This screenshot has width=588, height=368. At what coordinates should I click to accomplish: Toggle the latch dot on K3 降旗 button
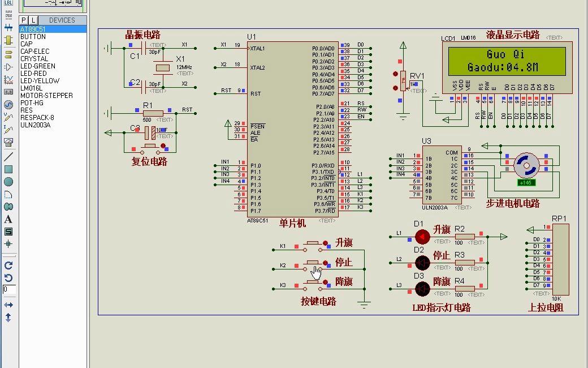(326, 283)
